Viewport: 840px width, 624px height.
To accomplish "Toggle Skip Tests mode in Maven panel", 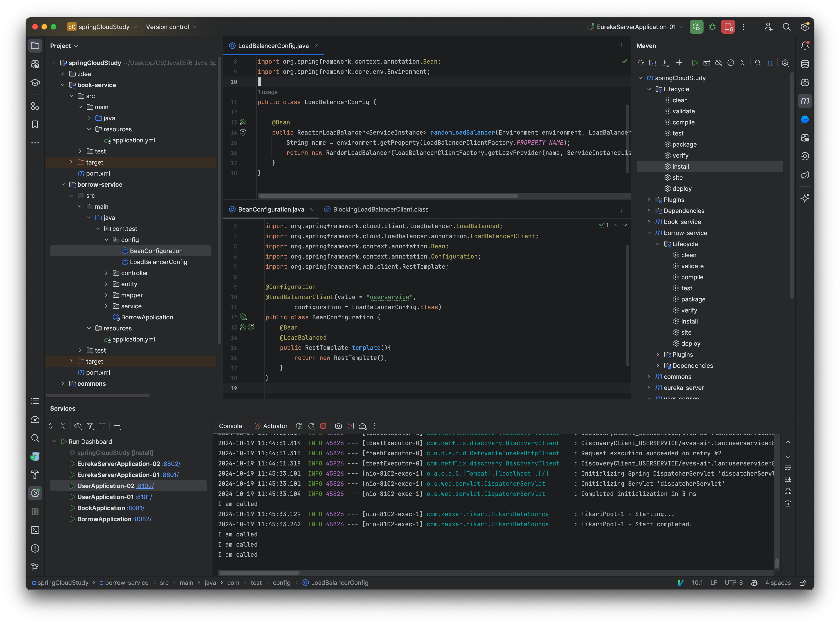I will 731,63.
